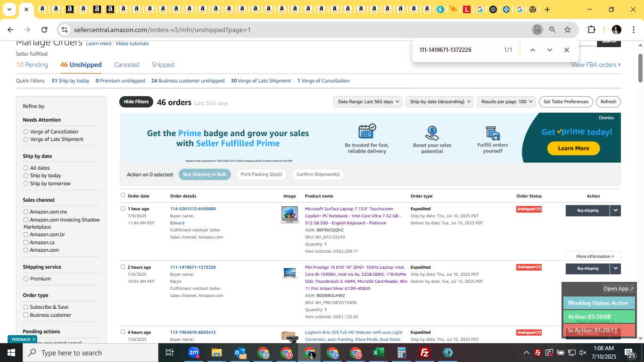Open Excel from the taskbar
Screen dimensions: 644x362
point(379,353)
